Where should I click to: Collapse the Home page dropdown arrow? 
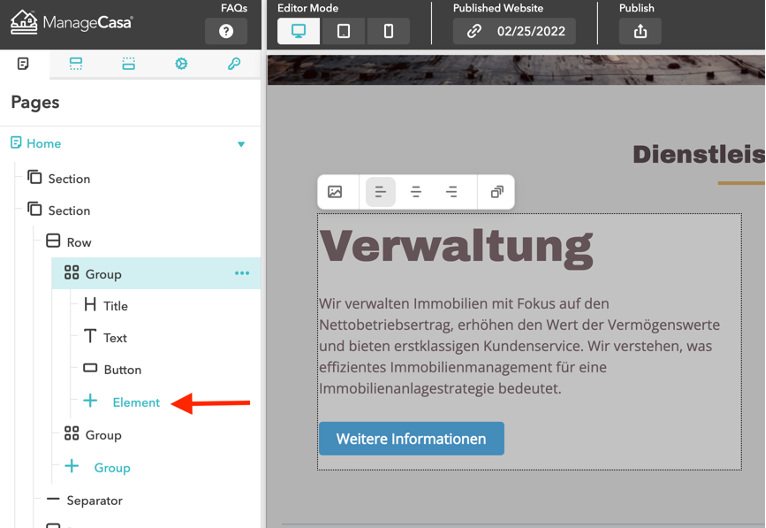241,144
